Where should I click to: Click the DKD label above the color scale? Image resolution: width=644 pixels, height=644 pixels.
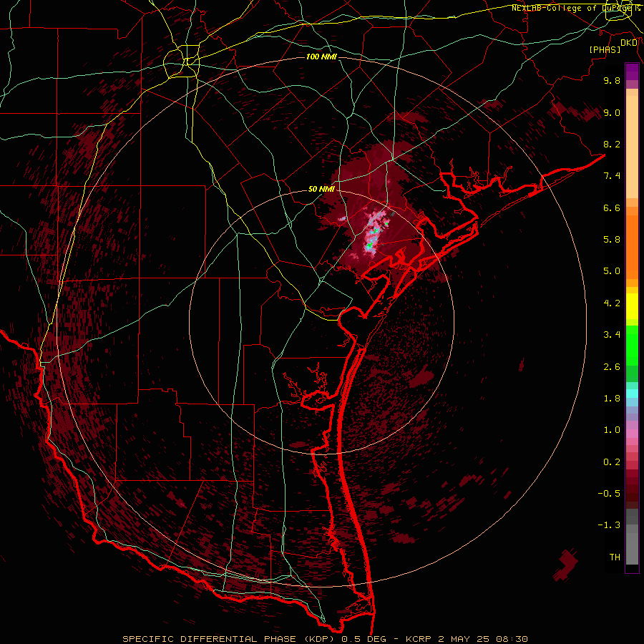(629, 43)
